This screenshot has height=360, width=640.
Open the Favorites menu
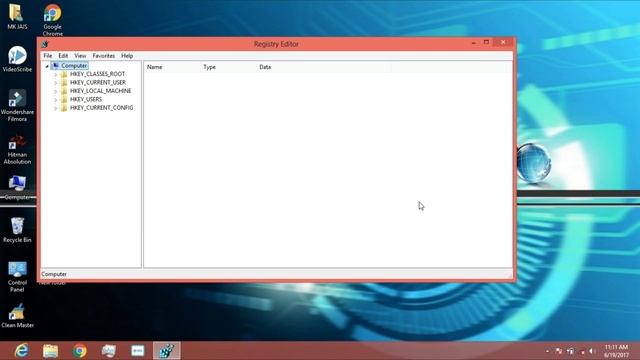tap(104, 56)
